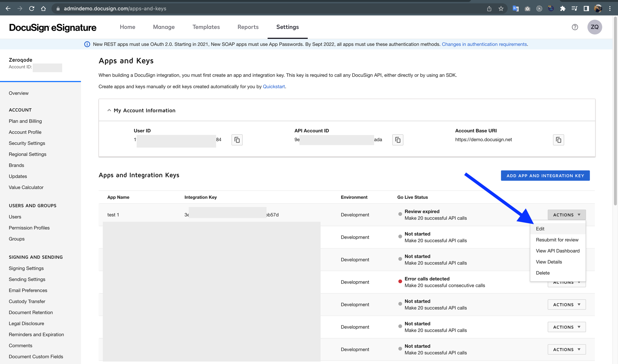Select the Settings tab

tap(288, 27)
